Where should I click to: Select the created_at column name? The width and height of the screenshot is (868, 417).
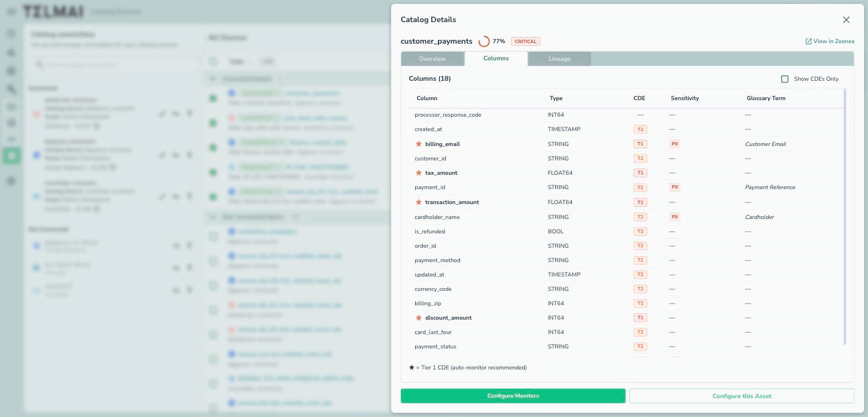(x=428, y=129)
